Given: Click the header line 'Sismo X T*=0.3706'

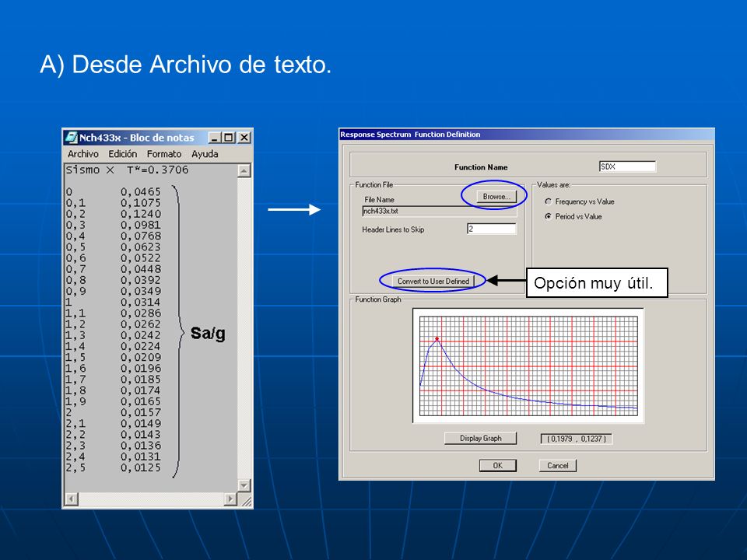Looking at the screenshot, I should click(x=127, y=170).
